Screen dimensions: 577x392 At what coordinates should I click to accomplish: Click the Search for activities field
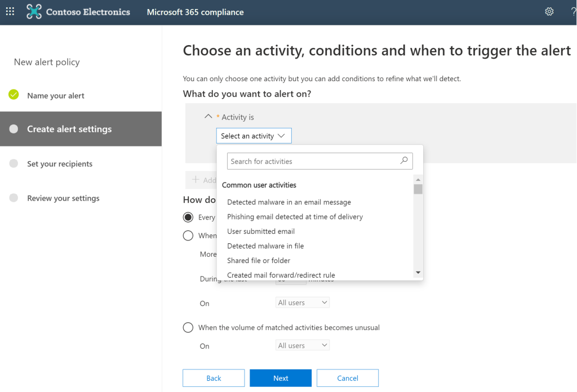pos(320,161)
